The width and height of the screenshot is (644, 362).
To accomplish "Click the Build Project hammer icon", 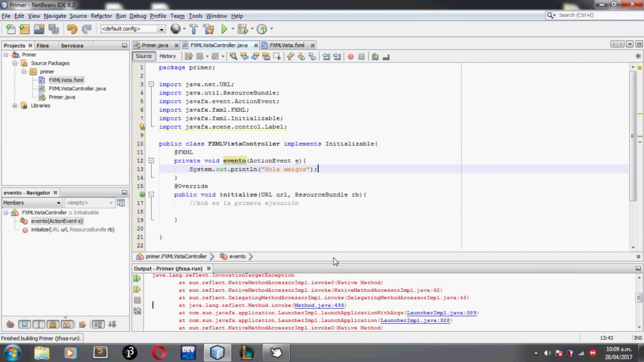I will tap(194, 29).
